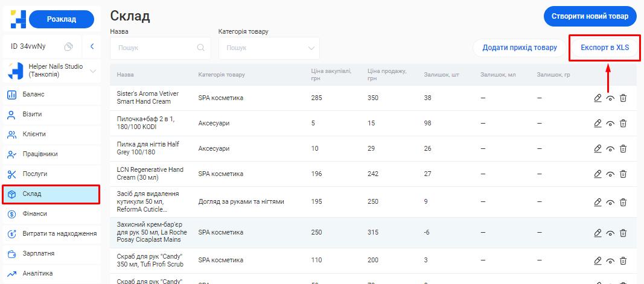Click the copy ID icon beside 34vwNy
The image size is (644, 284).
[x=69, y=46]
